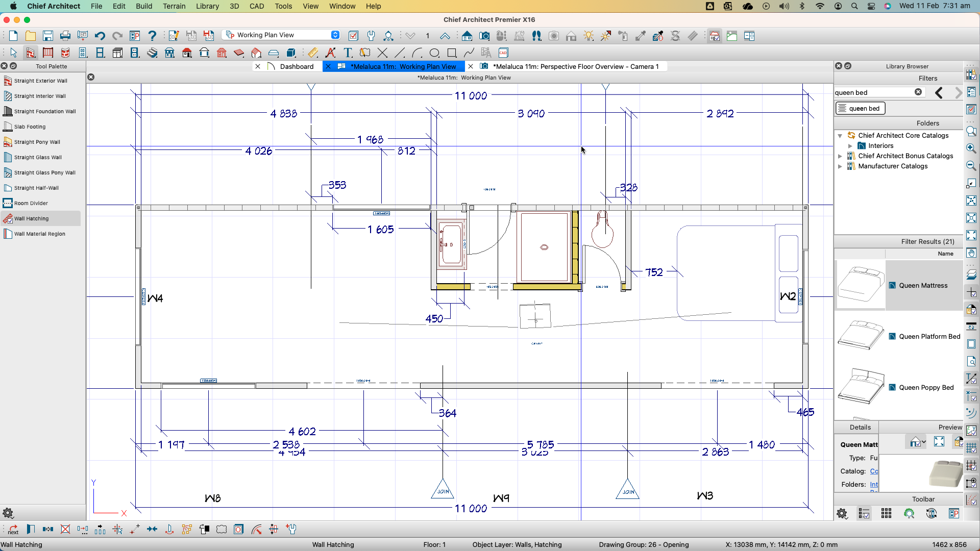
Task: Open the Terrain menu
Action: [x=174, y=6]
